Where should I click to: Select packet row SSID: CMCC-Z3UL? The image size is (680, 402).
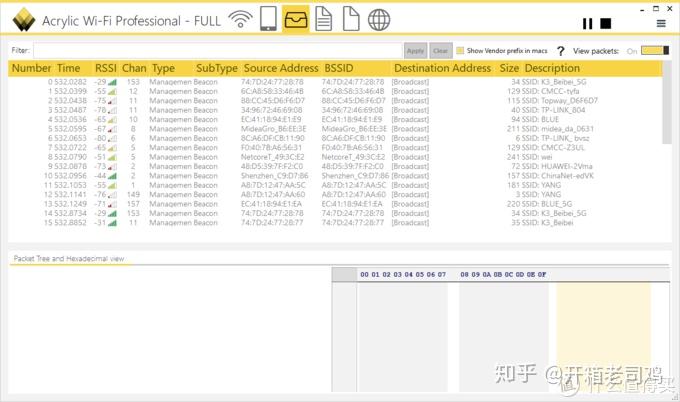335,147
